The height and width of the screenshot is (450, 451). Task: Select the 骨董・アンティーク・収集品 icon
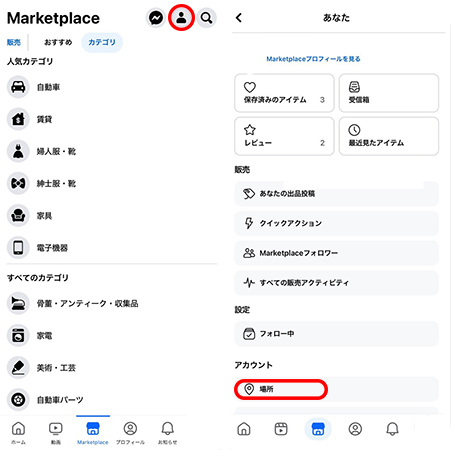(x=18, y=303)
